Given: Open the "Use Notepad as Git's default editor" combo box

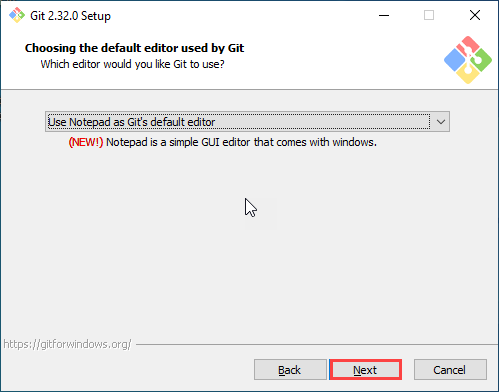Looking at the screenshot, I should point(247,122).
